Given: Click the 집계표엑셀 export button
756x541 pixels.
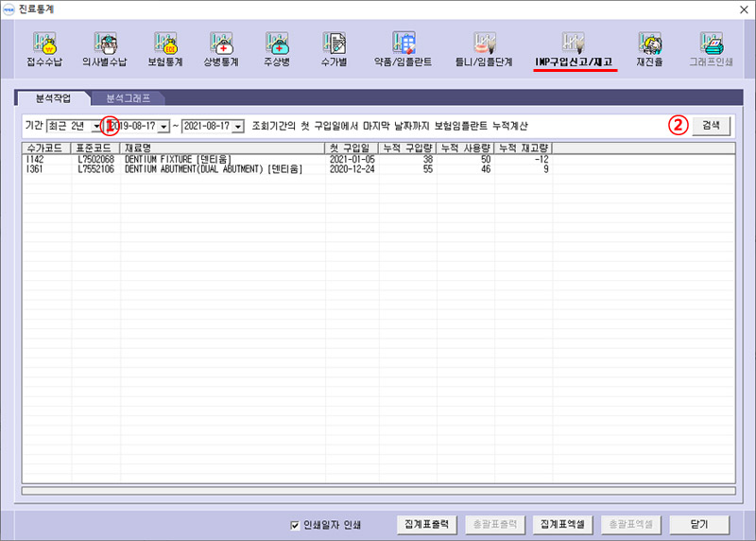Looking at the screenshot, I should [560, 524].
